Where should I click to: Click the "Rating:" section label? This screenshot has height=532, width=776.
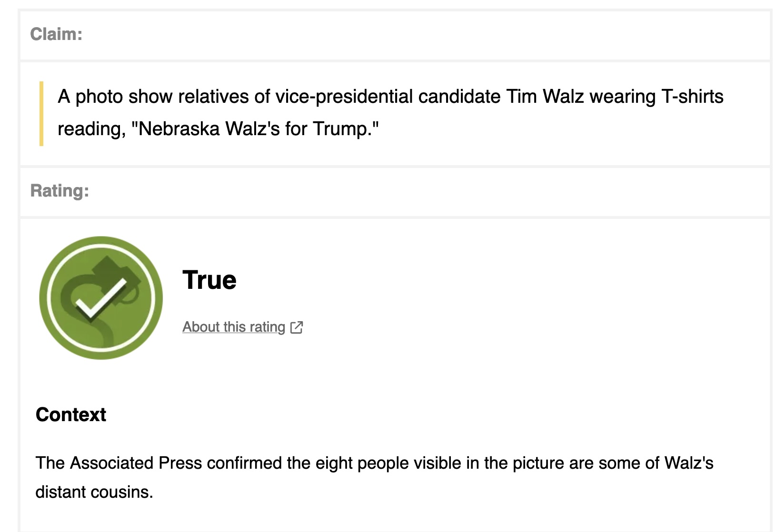tap(60, 191)
